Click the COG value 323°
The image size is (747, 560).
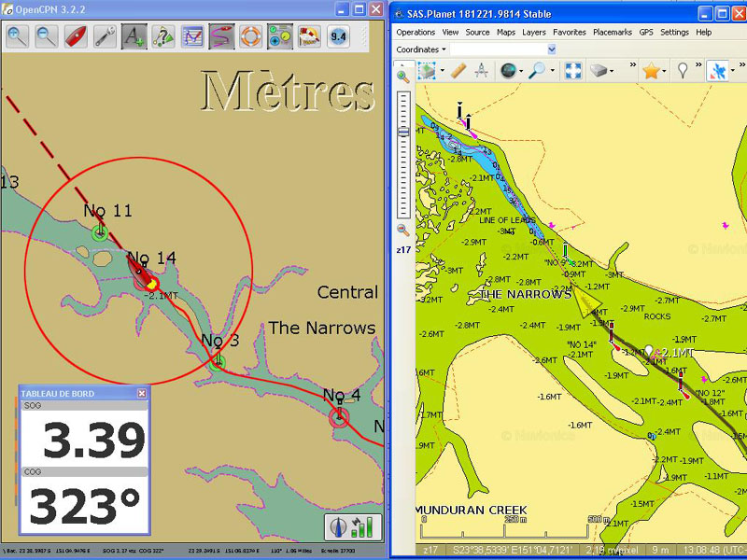click(x=85, y=506)
